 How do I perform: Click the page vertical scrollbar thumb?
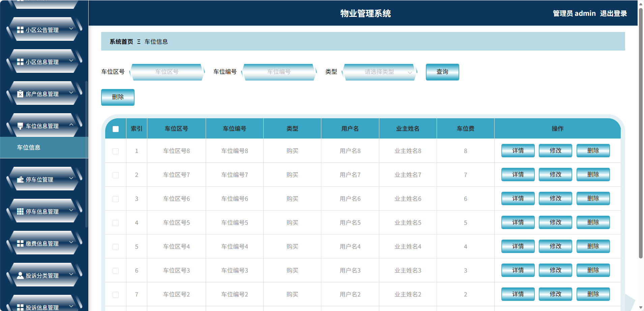641,133
